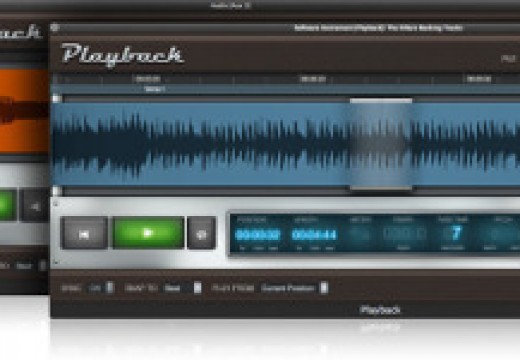Toggle the cycle button right of Play
This screenshot has width=520, height=360.
[x=201, y=233]
